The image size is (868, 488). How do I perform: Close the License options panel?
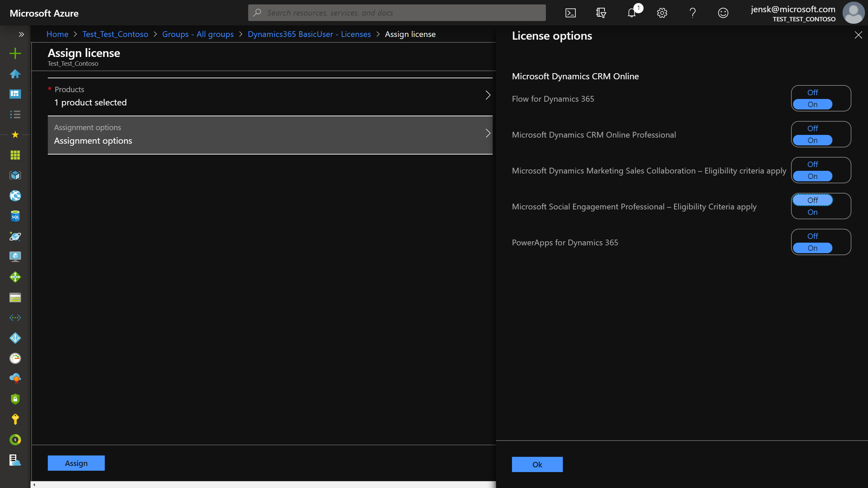[858, 35]
